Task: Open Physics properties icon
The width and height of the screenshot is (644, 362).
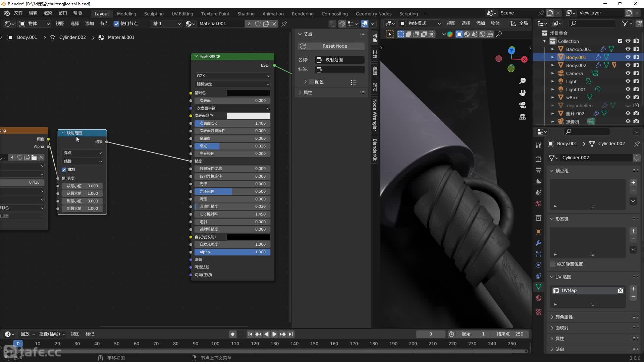Action: tap(538, 265)
